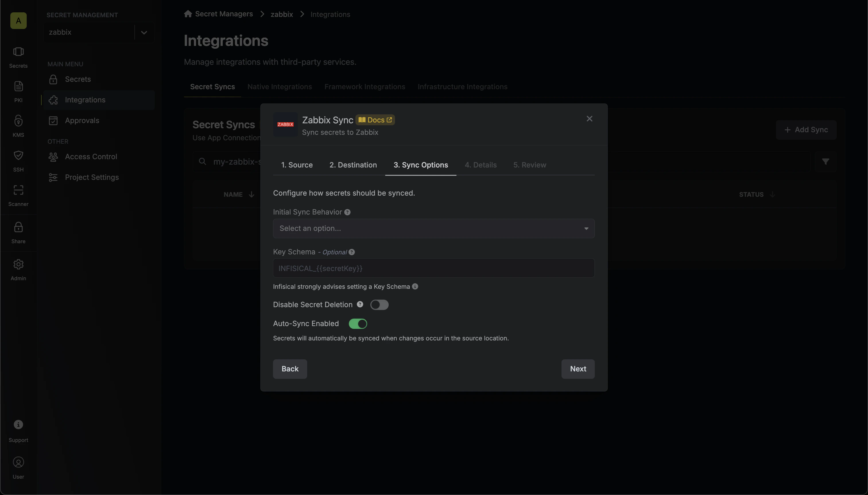The image size is (868, 495).
Task: Go to 1. Source step tab
Action: [x=297, y=165]
